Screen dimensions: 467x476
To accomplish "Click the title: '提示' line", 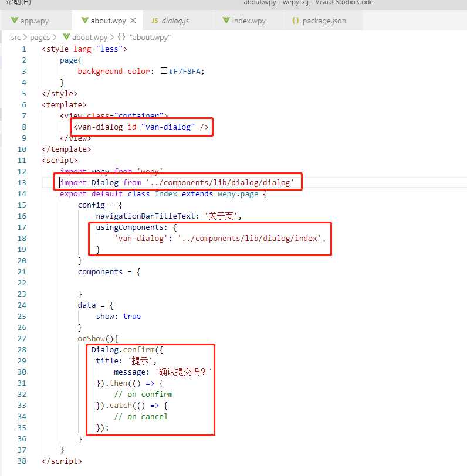I will (126, 361).
